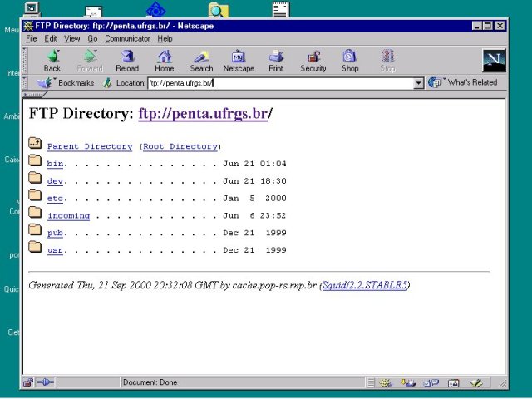The width and height of the screenshot is (532, 399).
Task: Open the Communicator menu
Action: 127,39
